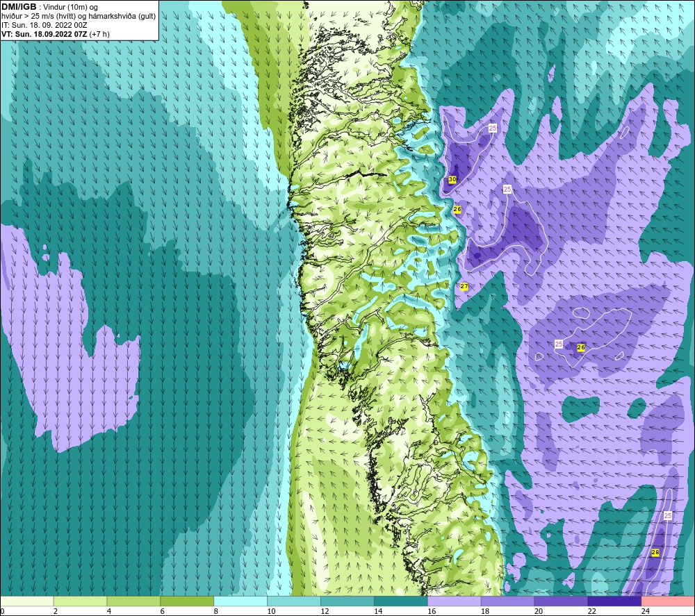Click the legend scale value 8
This screenshot has height=616, width=695.
pos(216,611)
